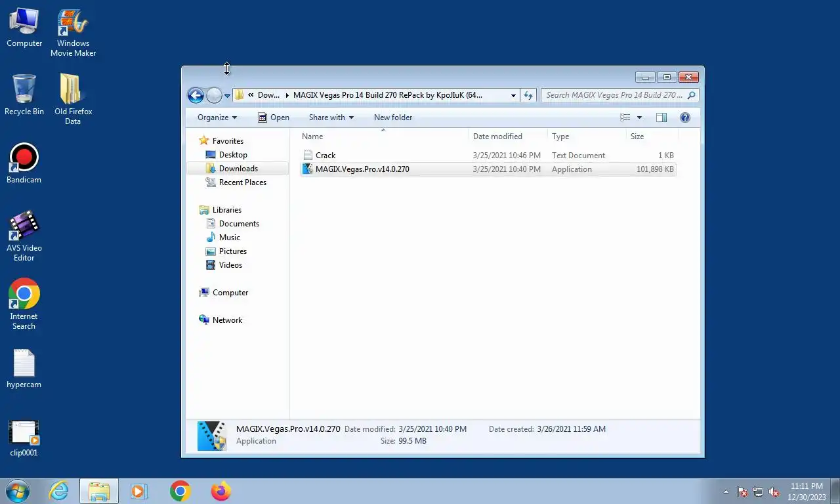Select the clip0001 video file icon

[24, 438]
